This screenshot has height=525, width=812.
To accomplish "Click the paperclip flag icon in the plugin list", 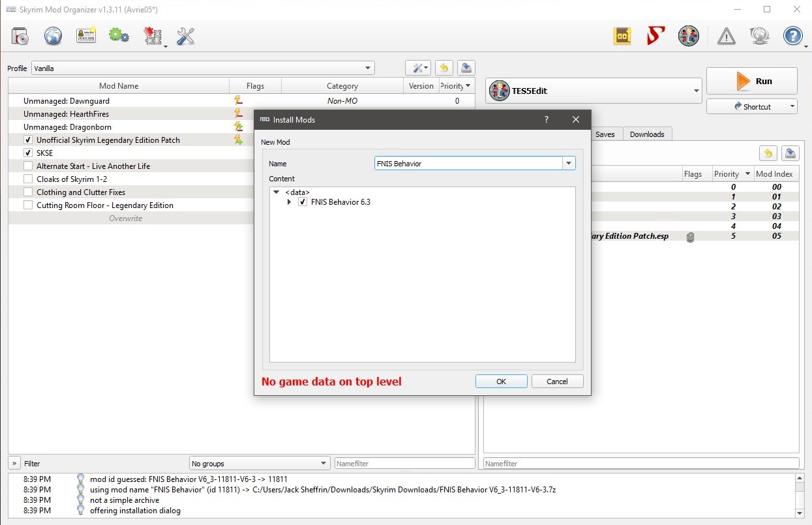I will (x=690, y=237).
